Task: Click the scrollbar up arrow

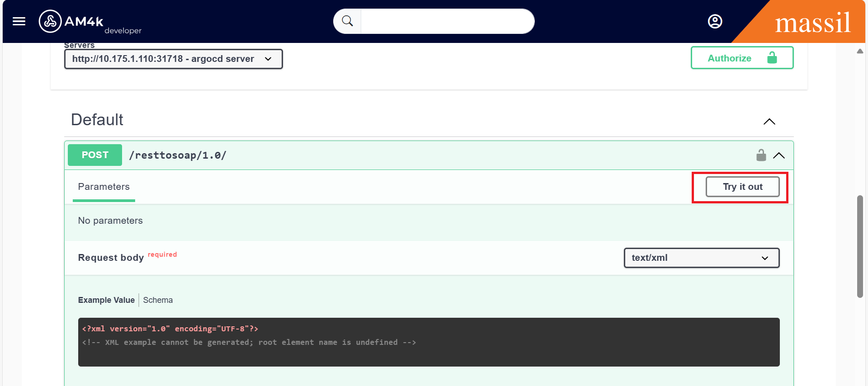Action: [860, 51]
